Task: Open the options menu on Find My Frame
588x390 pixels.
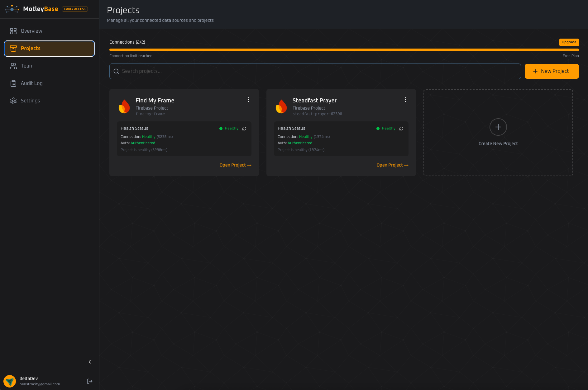Action: [x=248, y=100]
